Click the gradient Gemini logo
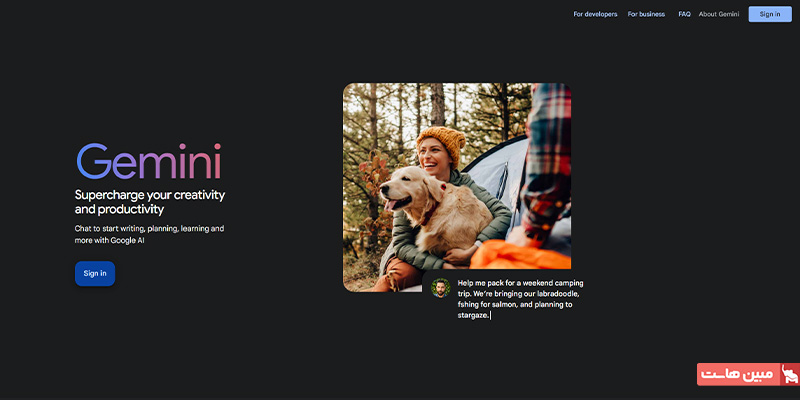The width and height of the screenshot is (800, 400). point(148,161)
